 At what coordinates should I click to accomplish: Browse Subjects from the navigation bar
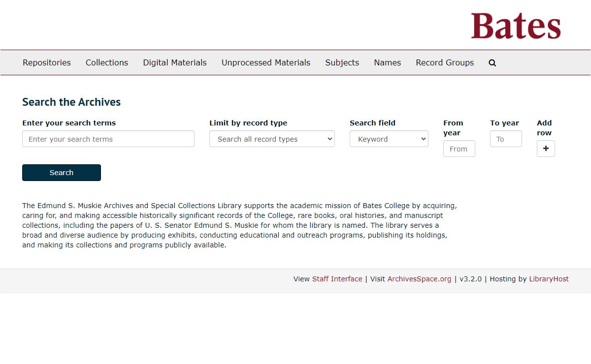[342, 62]
